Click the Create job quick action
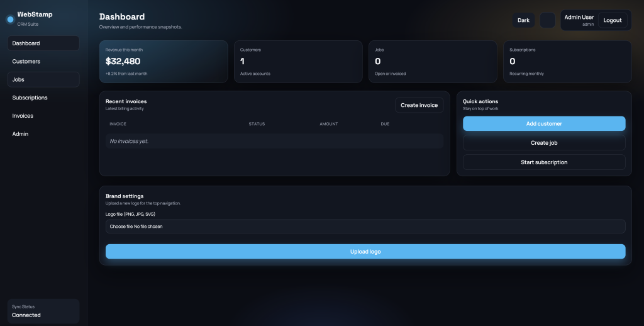 click(544, 143)
